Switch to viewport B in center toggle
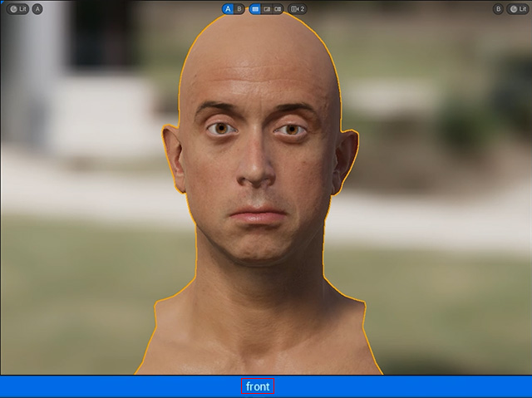This screenshot has width=532, height=398. click(239, 9)
